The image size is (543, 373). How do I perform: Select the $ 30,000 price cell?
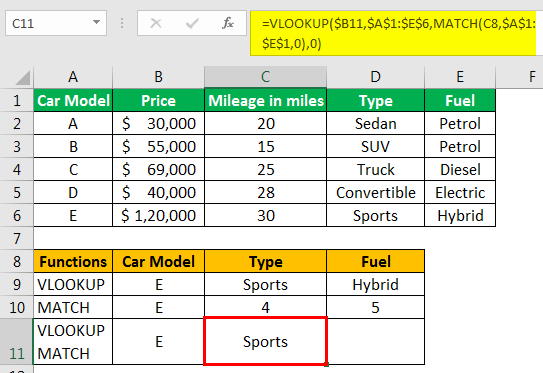coord(159,123)
